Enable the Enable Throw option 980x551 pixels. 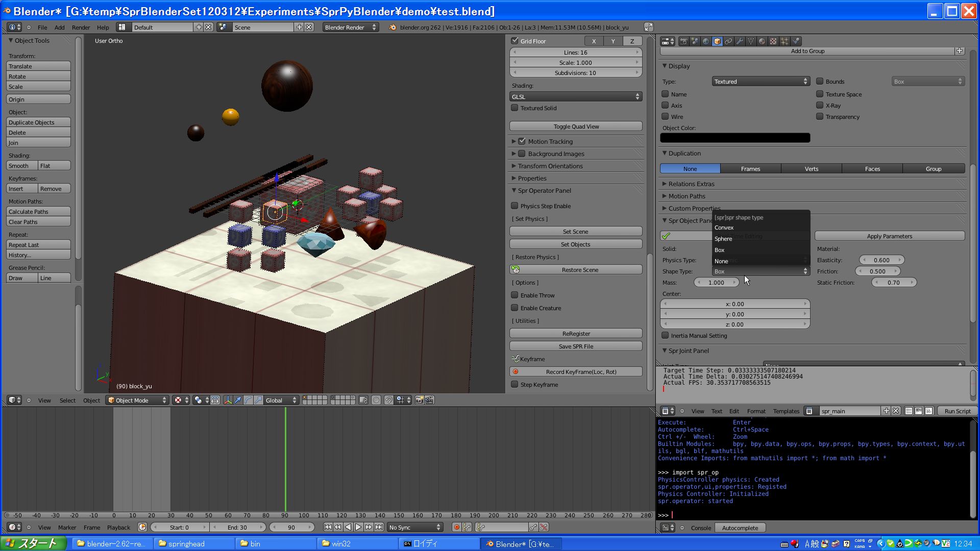coord(514,295)
